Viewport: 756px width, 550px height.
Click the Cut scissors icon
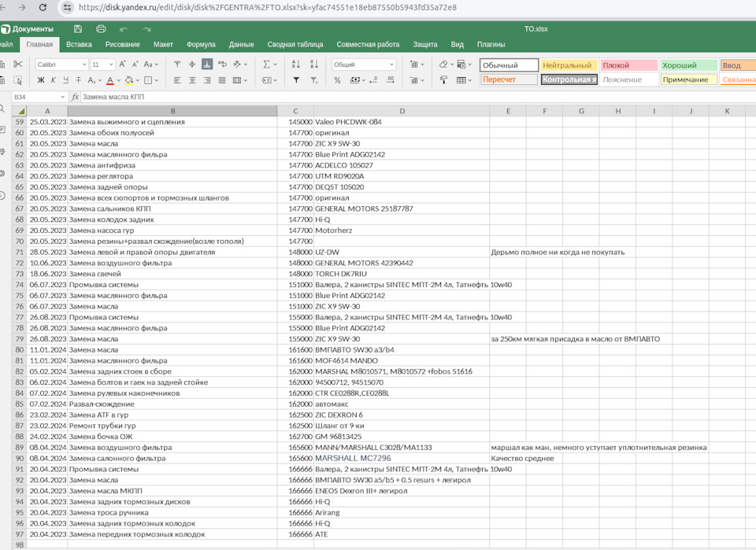pyautogui.click(x=18, y=64)
